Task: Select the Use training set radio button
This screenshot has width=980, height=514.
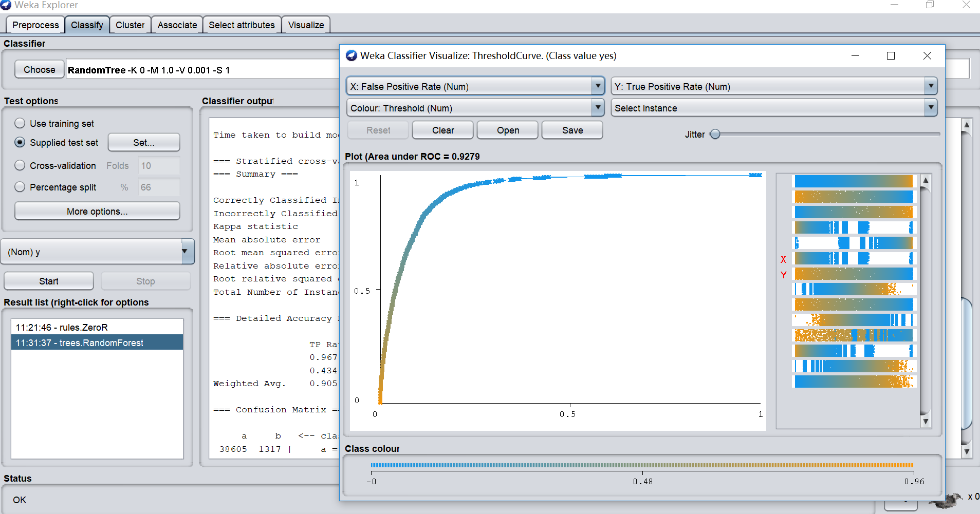Action: pos(20,123)
